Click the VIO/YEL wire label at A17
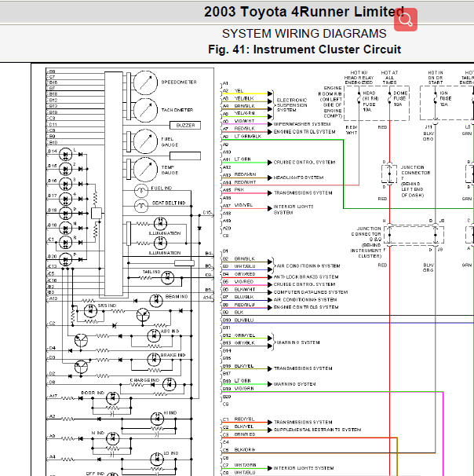The image size is (474, 476). point(243,205)
